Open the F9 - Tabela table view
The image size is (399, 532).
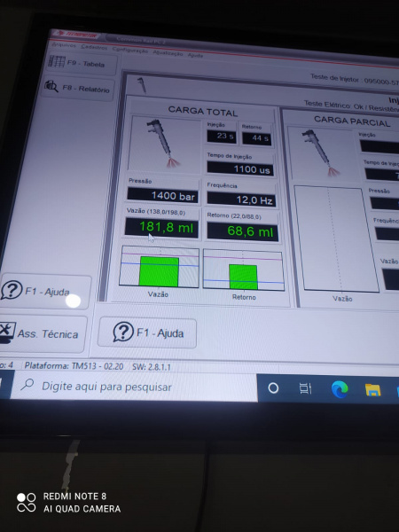click(x=81, y=63)
